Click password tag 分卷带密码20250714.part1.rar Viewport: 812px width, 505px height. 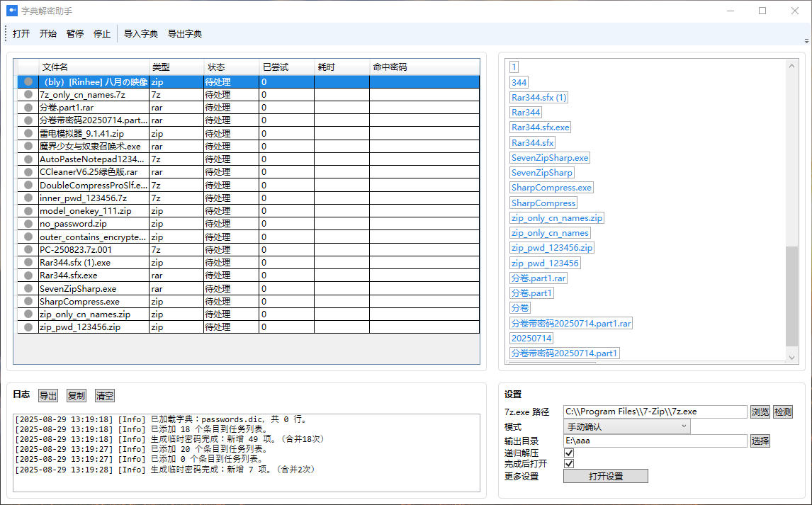(571, 324)
